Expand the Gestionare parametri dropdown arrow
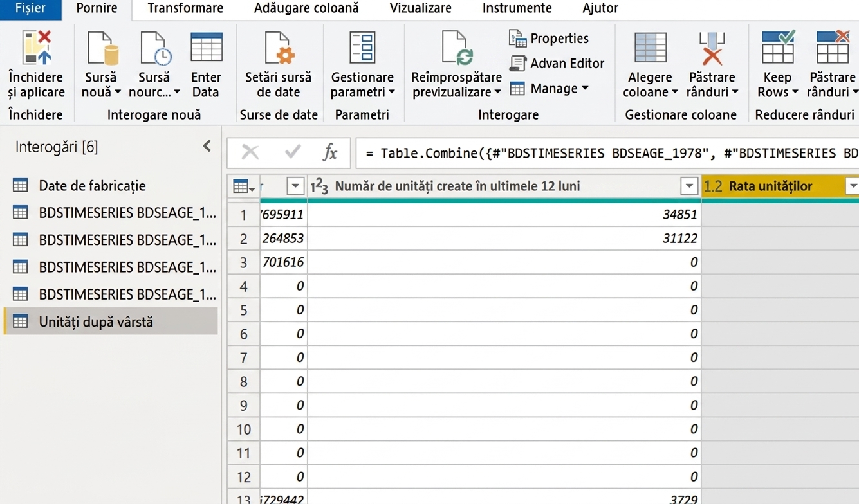This screenshot has width=859, height=504. tap(392, 93)
